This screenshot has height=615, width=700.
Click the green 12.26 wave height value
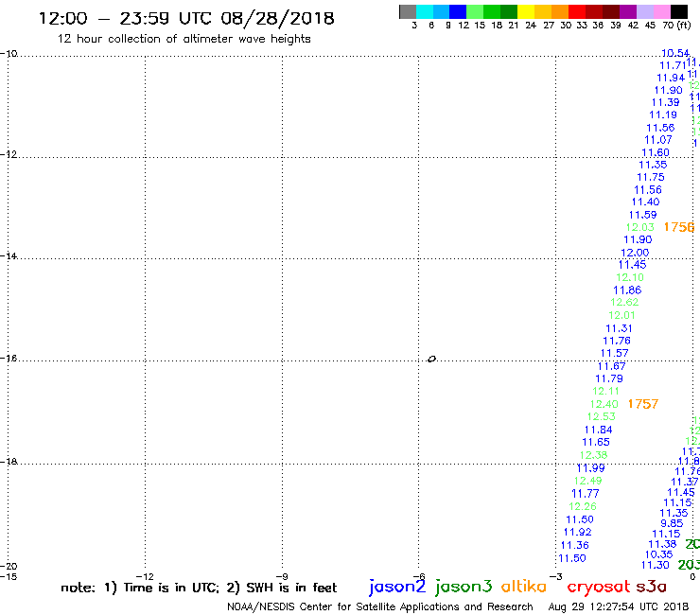click(583, 506)
